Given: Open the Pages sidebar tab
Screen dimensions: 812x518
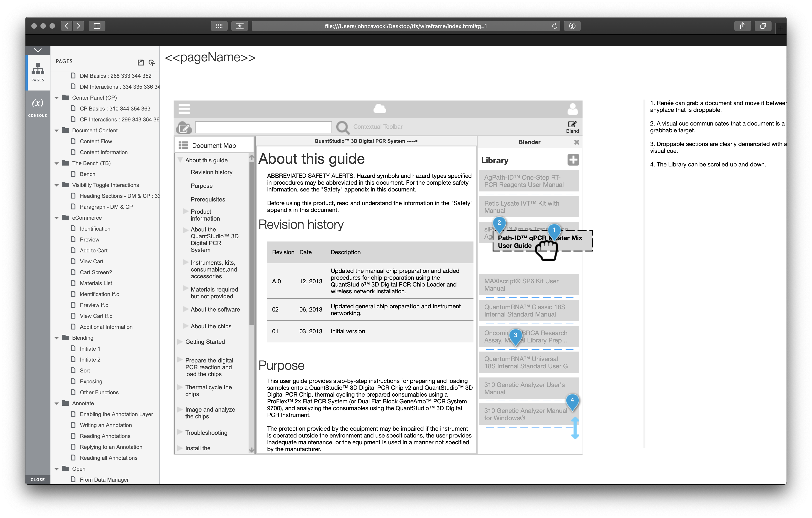Looking at the screenshot, I should [x=38, y=72].
